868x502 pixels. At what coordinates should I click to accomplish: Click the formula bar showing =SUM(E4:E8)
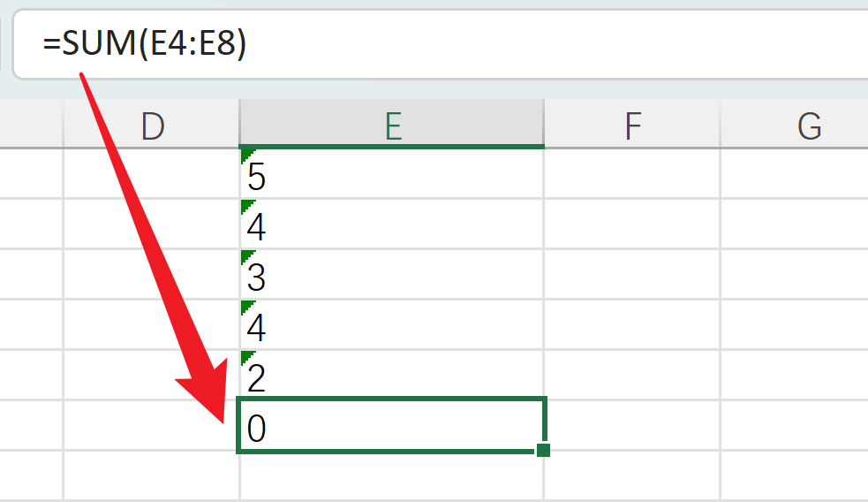point(442,42)
